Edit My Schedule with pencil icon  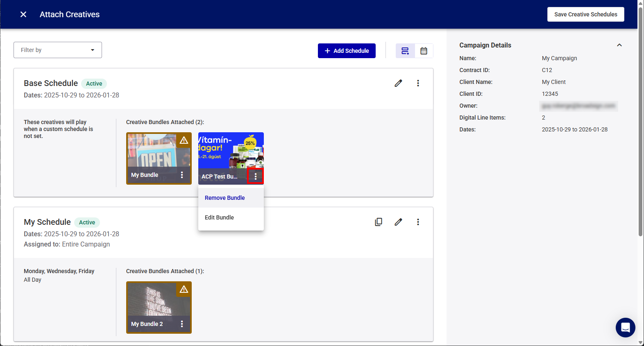tap(398, 222)
